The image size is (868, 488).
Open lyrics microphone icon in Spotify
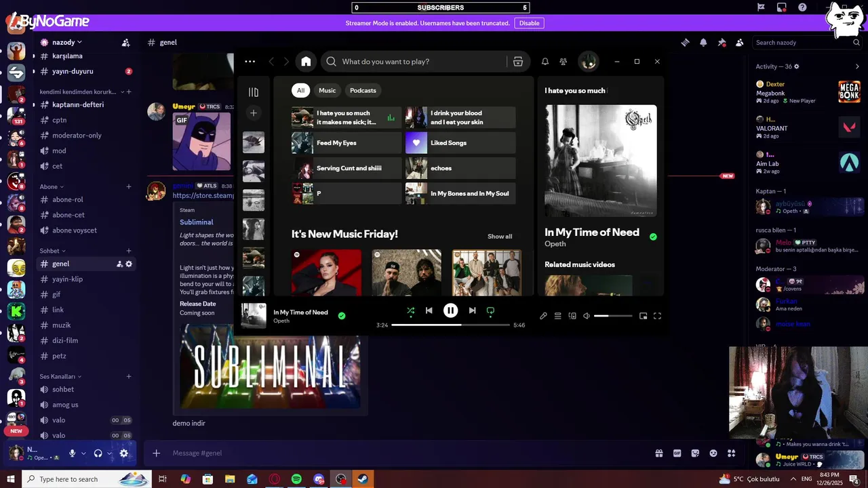[543, 316]
